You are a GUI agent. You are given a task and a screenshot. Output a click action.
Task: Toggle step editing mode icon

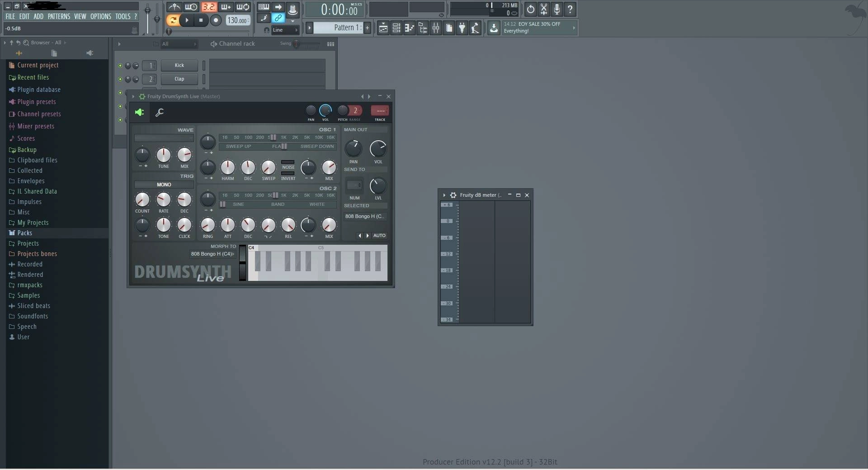[264, 18]
